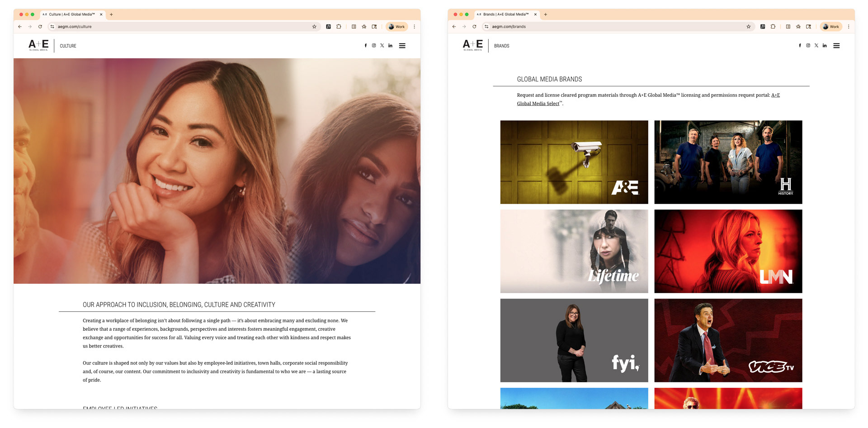Open extensions puzzle icon in Culture window

pyautogui.click(x=339, y=27)
